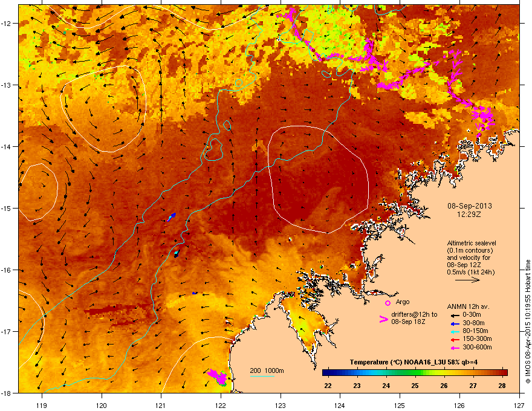The image size is (532, 411).
Task: Click the red 150-300m arrow legend symbol
Action: tap(455, 340)
